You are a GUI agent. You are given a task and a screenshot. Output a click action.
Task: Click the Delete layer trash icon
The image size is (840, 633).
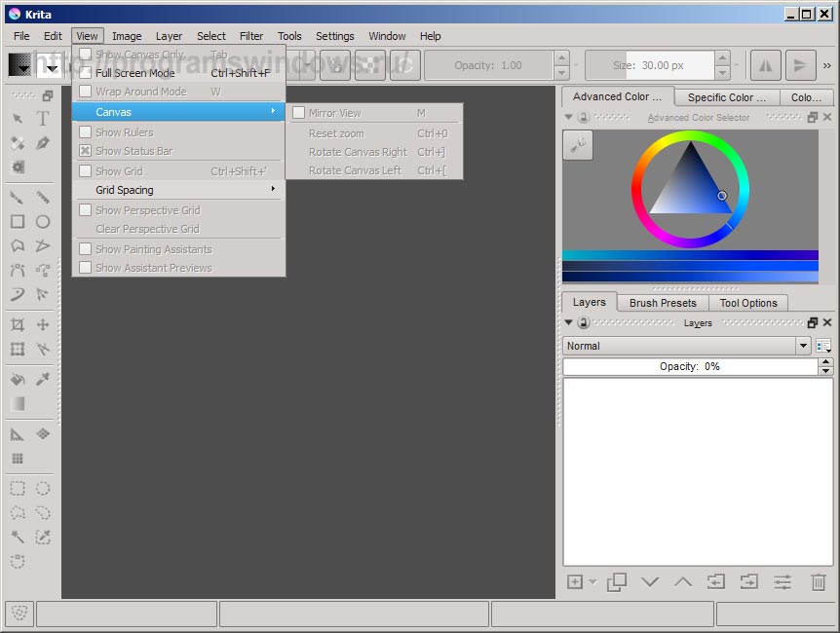(818, 582)
